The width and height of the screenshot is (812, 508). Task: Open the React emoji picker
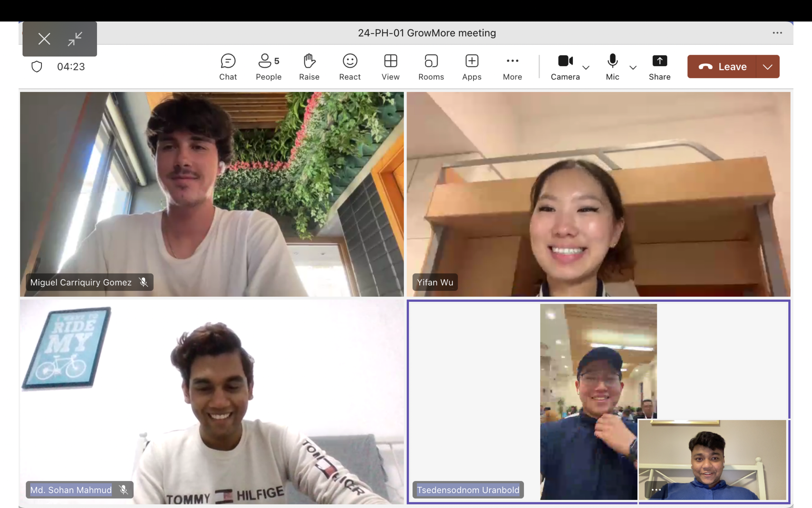click(350, 67)
